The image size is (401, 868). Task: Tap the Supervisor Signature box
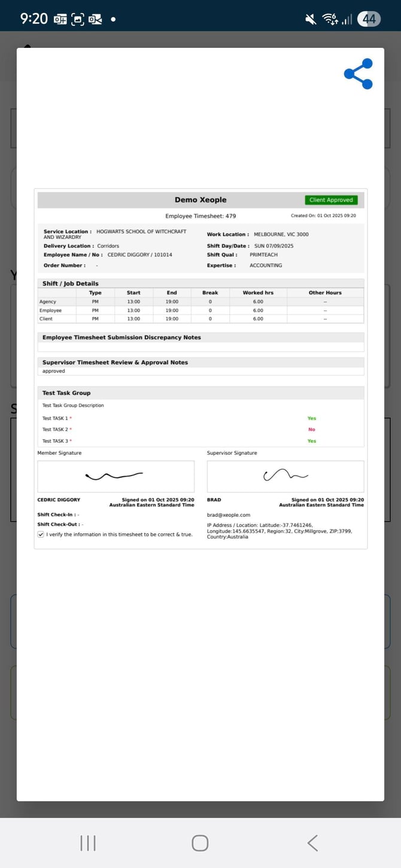[x=285, y=476]
